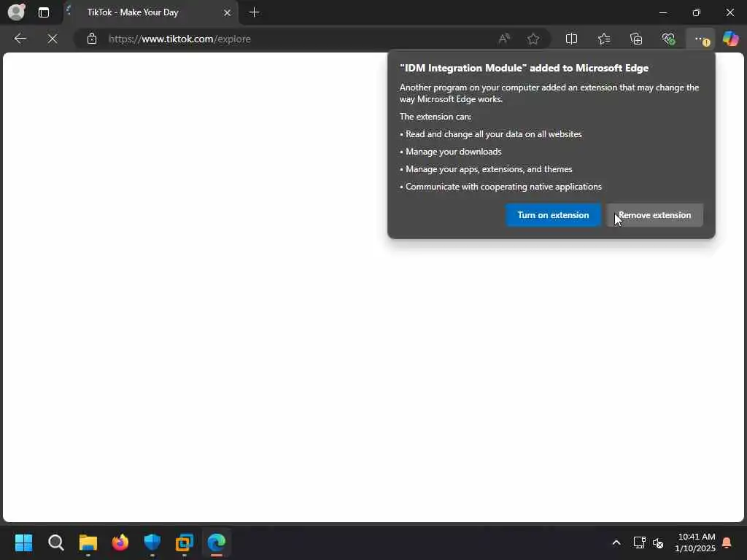Image resolution: width=747 pixels, height=560 pixels.
Task: Open the Edge profile avatar
Action: point(16,12)
